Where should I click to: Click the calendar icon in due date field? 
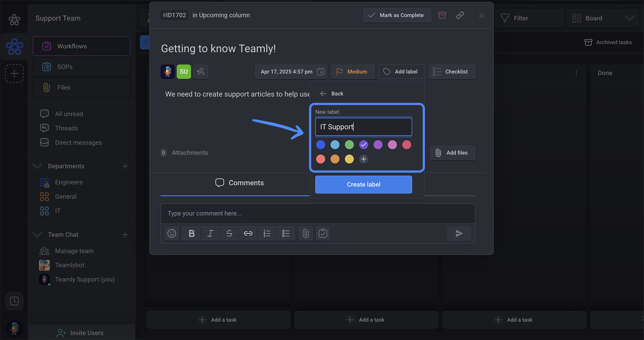pos(321,72)
